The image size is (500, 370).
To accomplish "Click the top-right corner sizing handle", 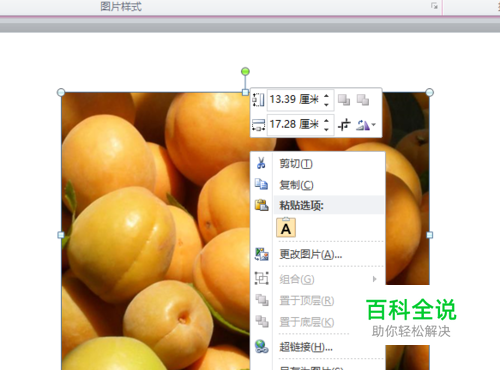I will 430,92.
